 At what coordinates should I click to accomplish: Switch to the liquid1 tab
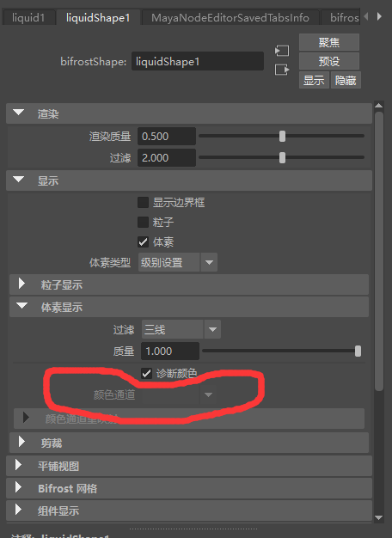[28, 17]
